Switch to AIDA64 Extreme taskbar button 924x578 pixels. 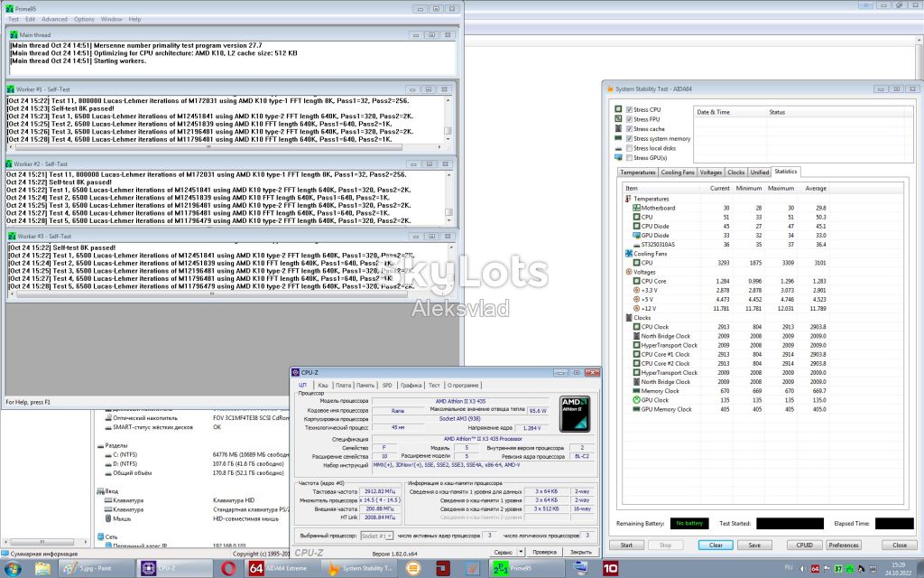point(283,569)
